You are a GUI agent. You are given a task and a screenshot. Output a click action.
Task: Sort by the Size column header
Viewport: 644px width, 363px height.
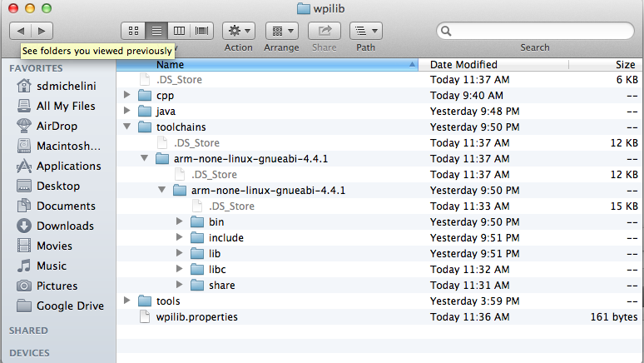[x=625, y=64]
